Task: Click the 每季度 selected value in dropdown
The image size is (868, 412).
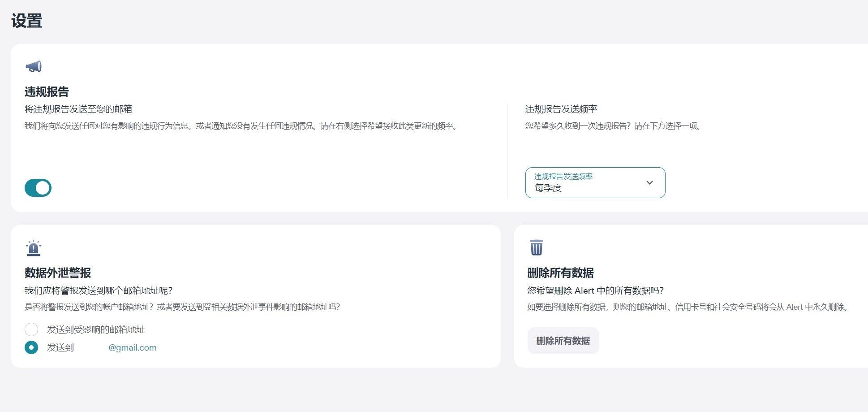Action: tap(548, 188)
